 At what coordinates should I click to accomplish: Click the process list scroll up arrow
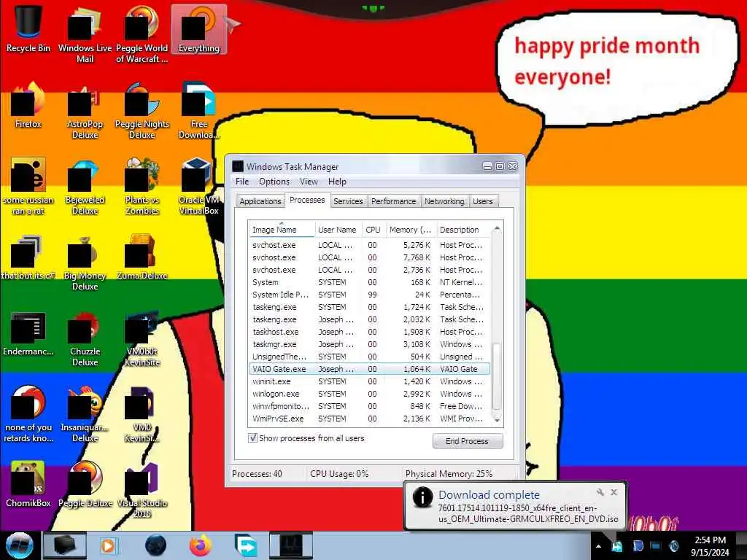pyautogui.click(x=497, y=229)
